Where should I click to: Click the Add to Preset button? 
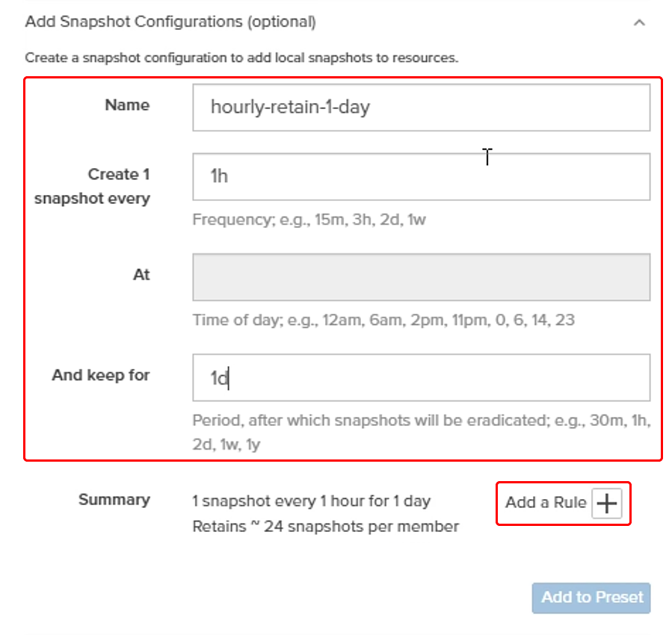591,598
